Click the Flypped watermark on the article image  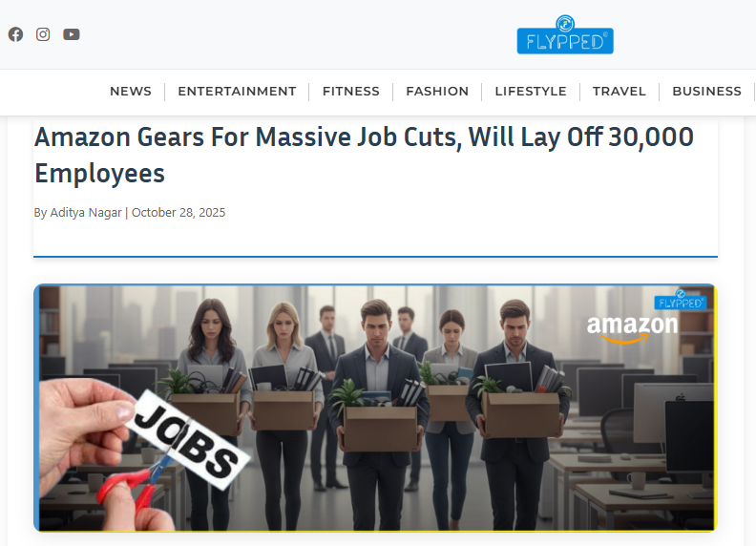click(x=681, y=300)
